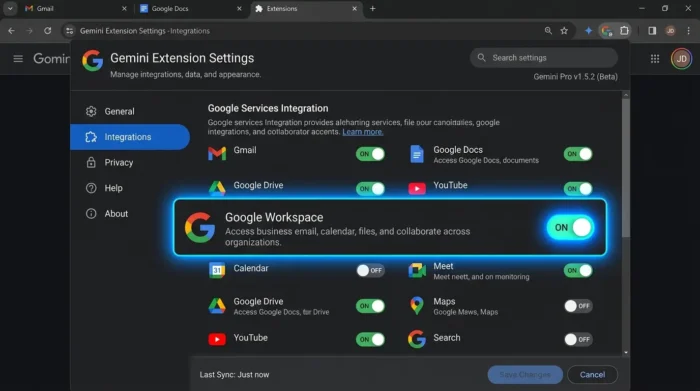Click the 'Google Services Integration' heading
The width and height of the screenshot is (700, 391).
(x=268, y=108)
